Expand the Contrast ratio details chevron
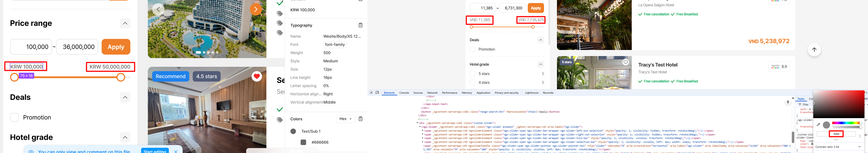Screen dimensions: 868x153 [x=859, y=147]
